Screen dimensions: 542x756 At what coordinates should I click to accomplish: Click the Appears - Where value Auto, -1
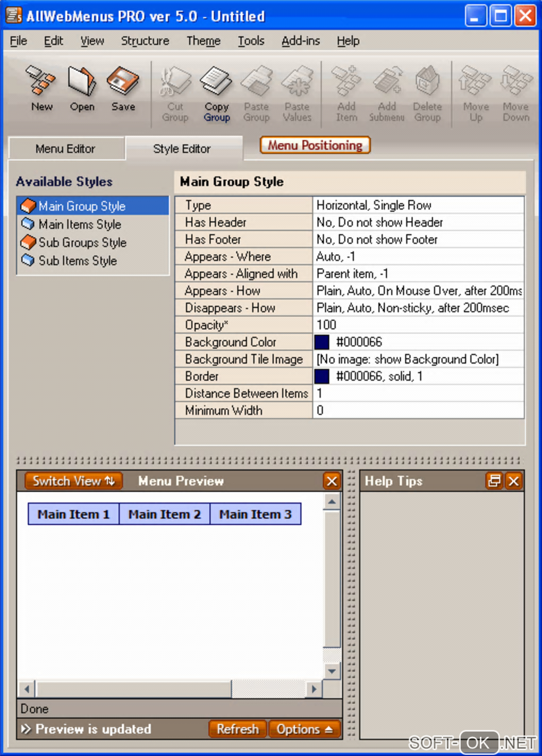pos(418,256)
